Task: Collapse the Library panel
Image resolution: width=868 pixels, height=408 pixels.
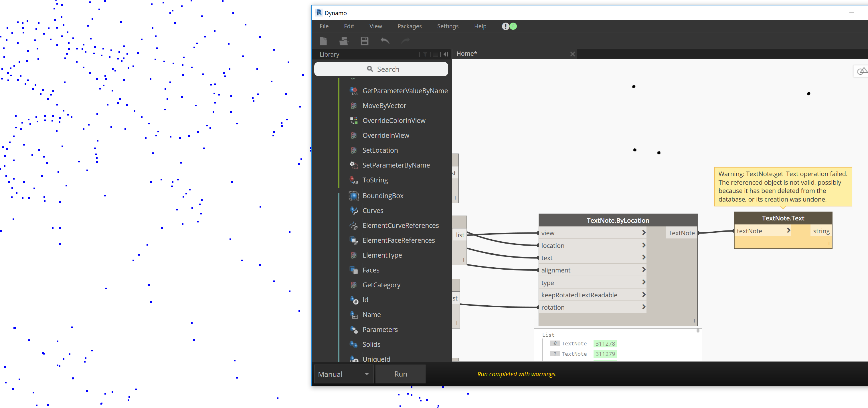Action: click(446, 54)
